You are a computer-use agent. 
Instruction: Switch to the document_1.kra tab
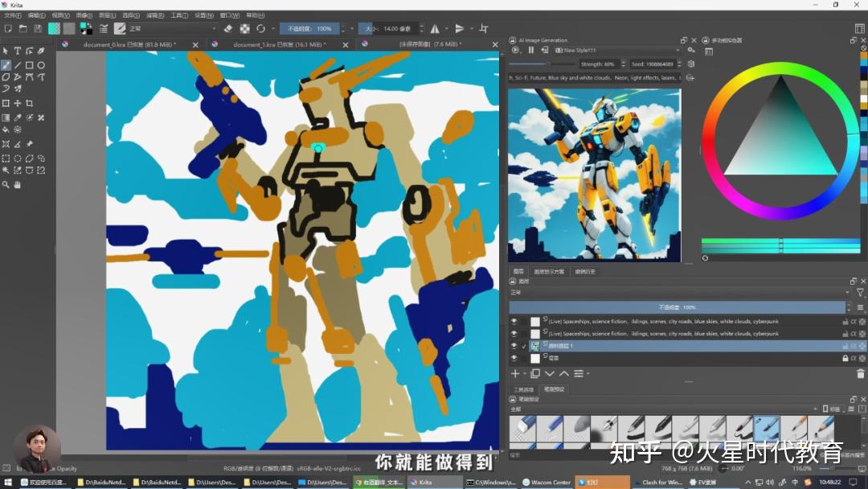277,45
